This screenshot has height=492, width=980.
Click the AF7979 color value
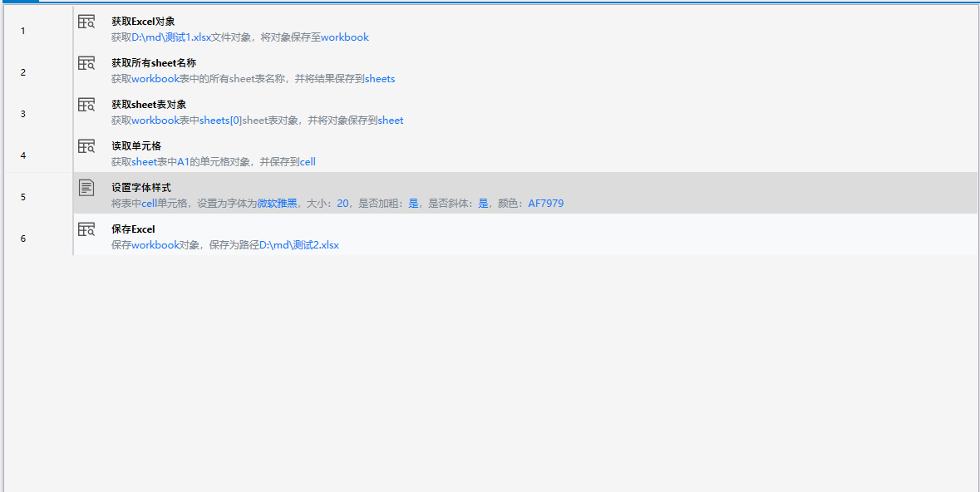coord(548,203)
